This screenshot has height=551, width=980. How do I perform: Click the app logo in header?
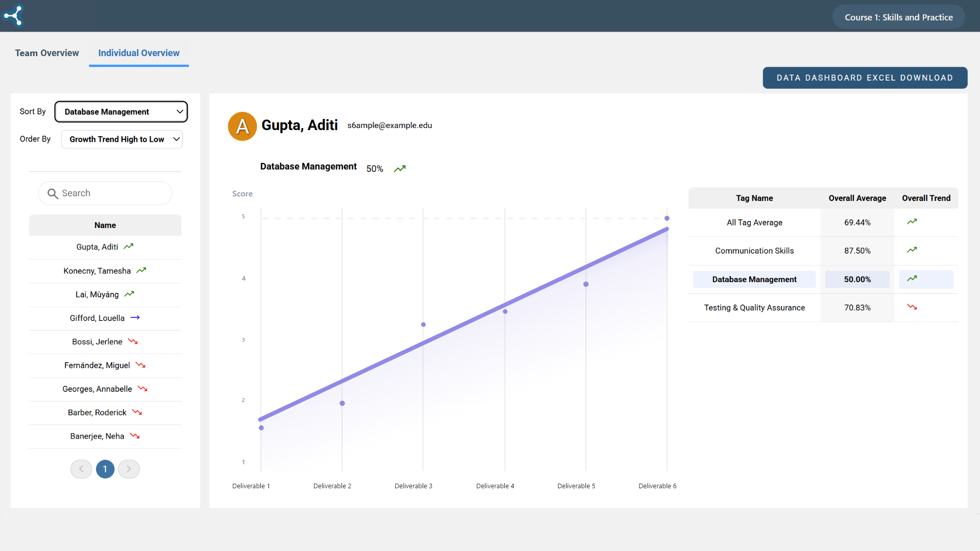tap(14, 15)
